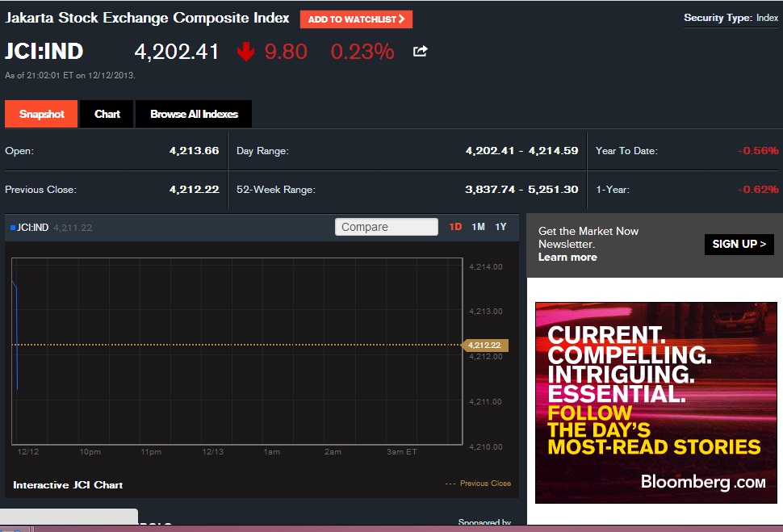Click the Year To Date -0.56% value
The image size is (783, 532).
click(758, 151)
